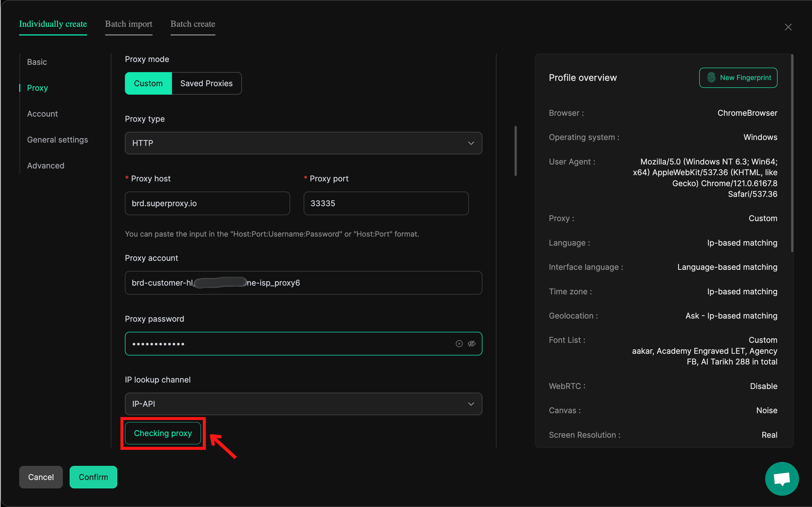Click the New Fingerprint button
The height and width of the screenshot is (507, 812).
point(738,78)
